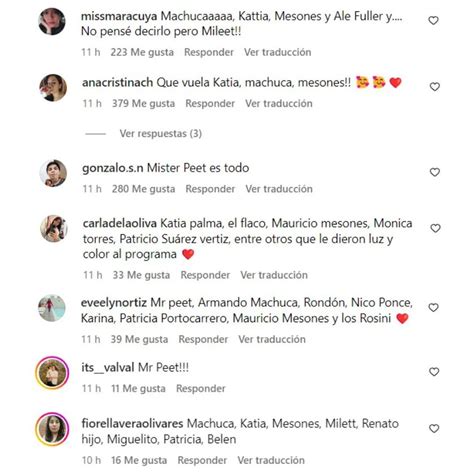The image size is (474, 474).
Task: Reply to its__valval's comment
Action: [201, 389]
